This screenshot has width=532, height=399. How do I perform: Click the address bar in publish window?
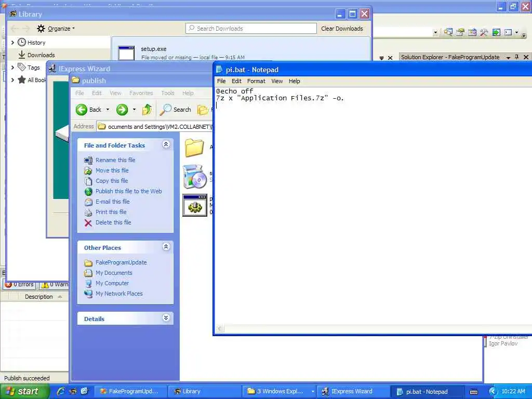(154, 127)
